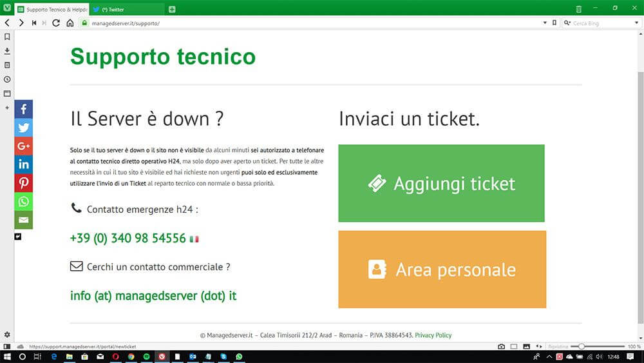644x363 pixels.
Task: Reset zoom with Ripristina button
Action: (x=558, y=346)
